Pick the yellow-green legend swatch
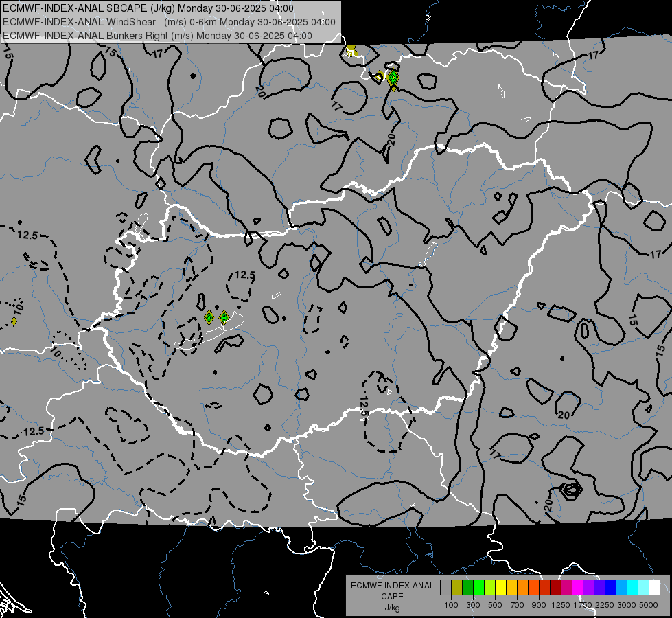This screenshot has height=618, width=672. click(490, 588)
